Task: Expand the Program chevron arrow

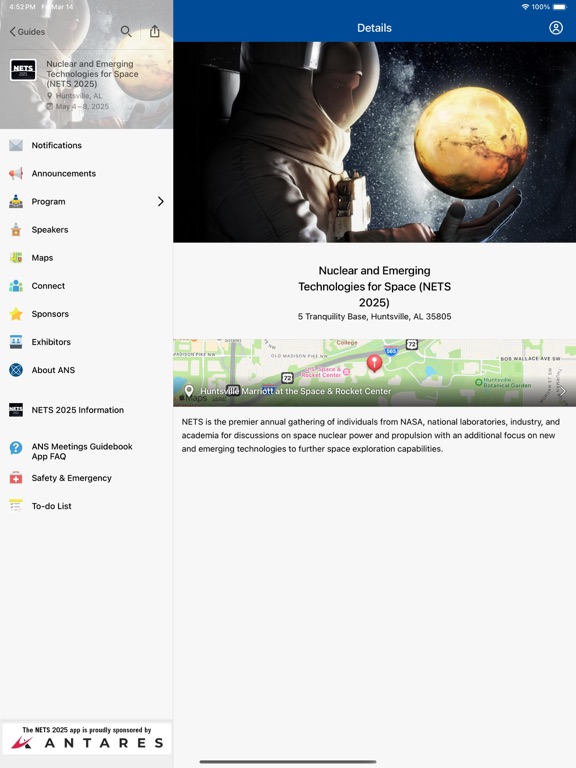Action: click(x=161, y=201)
